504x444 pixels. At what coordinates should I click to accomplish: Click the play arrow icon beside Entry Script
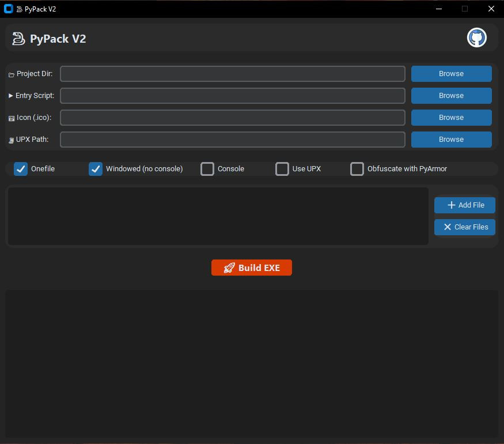pyautogui.click(x=10, y=96)
